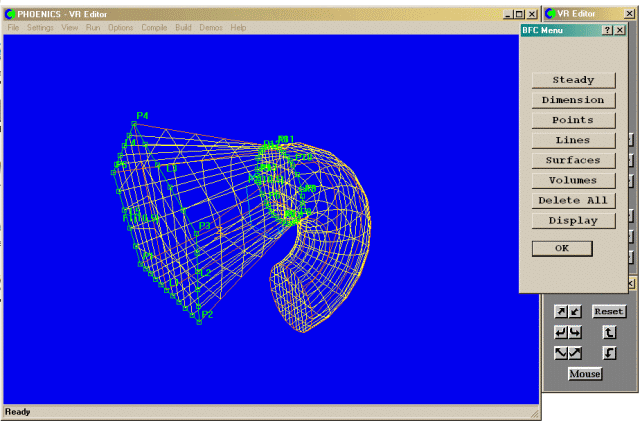
Task: Open the Dimension settings
Action: click(x=573, y=100)
